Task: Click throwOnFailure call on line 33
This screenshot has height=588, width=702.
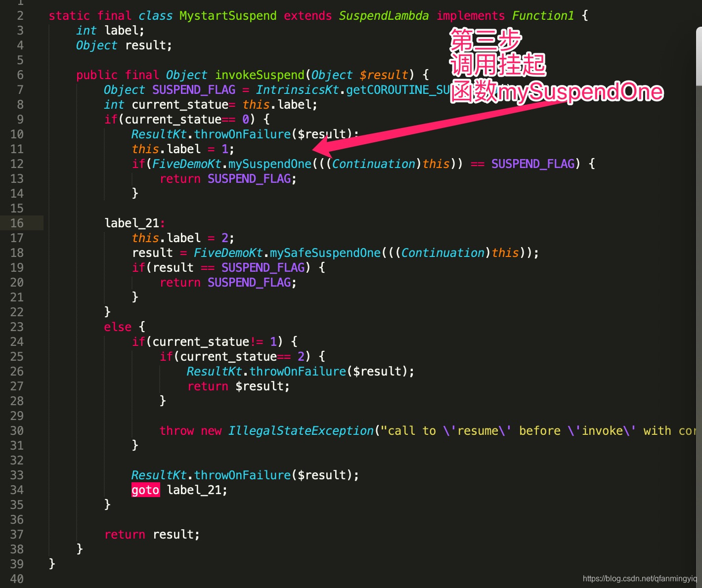Action: 242,475
